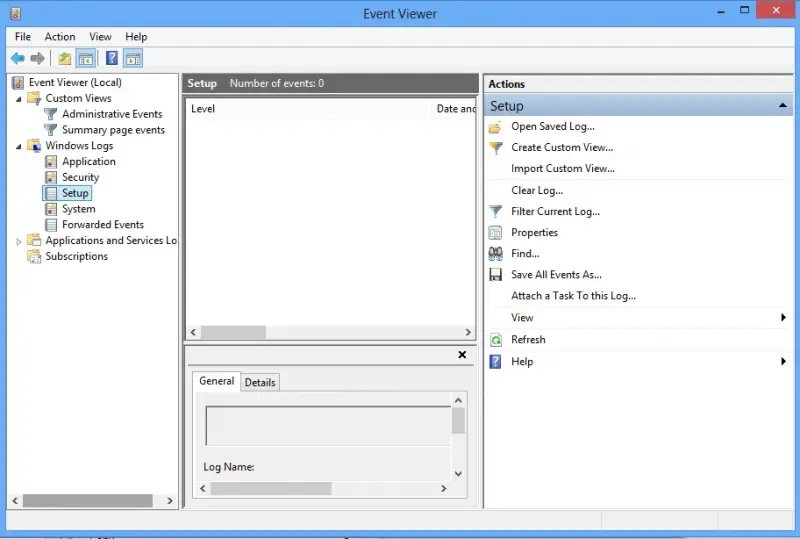The height and width of the screenshot is (539, 800).
Task: Click the Administrative Events filter icon
Action: point(51,114)
